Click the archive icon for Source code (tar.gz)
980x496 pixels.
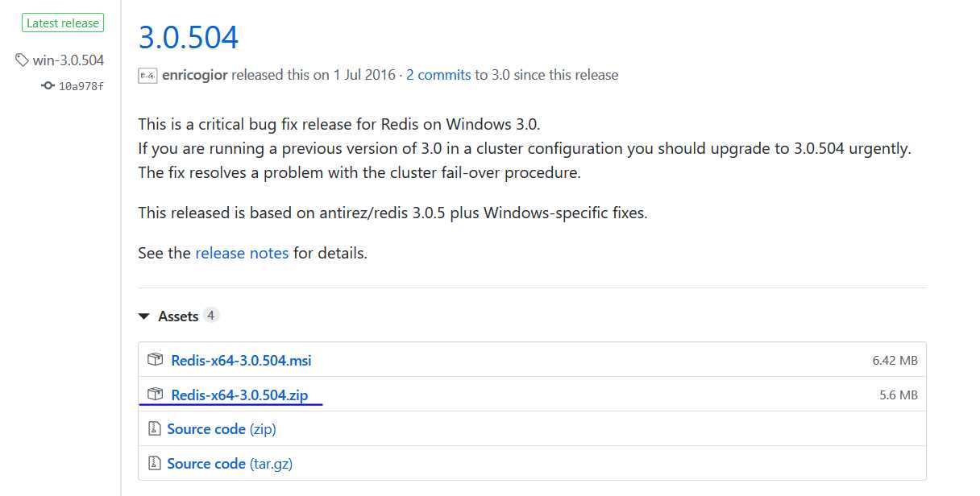click(x=155, y=464)
